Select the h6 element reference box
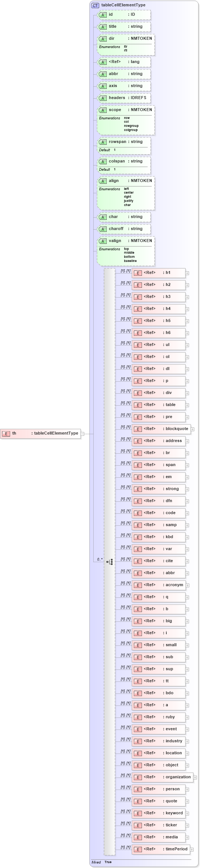Image resolution: width=200 pixels, height=868 pixels. click(158, 333)
